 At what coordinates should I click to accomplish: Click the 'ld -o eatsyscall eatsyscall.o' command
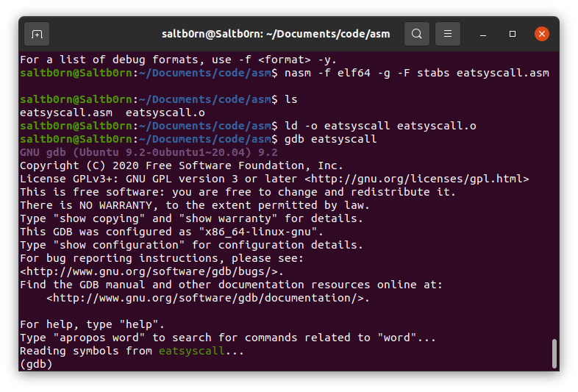tap(380, 126)
